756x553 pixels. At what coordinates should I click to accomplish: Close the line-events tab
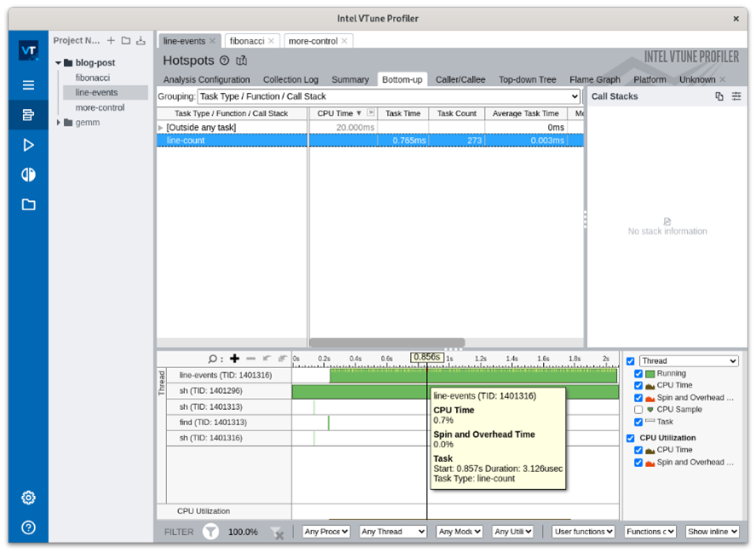(x=212, y=41)
